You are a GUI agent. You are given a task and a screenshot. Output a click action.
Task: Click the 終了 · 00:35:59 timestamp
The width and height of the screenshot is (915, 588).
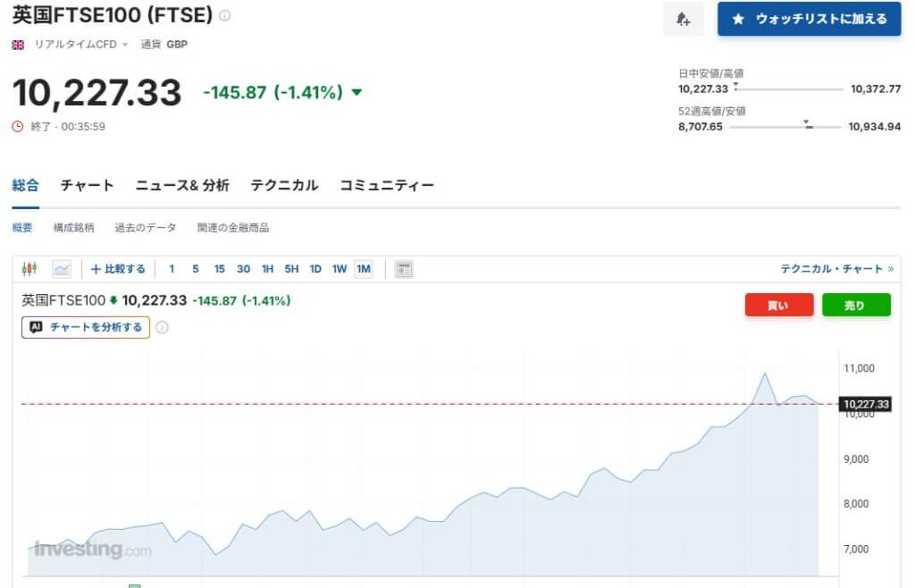point(68,127)
